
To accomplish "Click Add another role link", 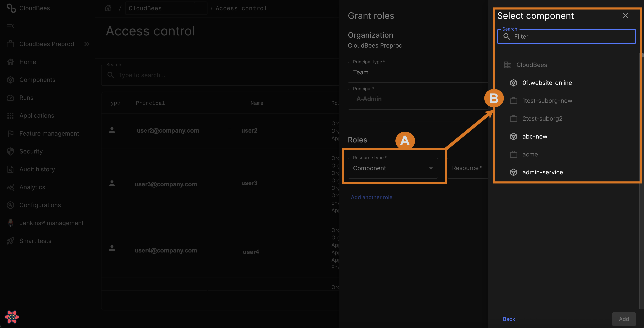I will [x=371, y=197].
